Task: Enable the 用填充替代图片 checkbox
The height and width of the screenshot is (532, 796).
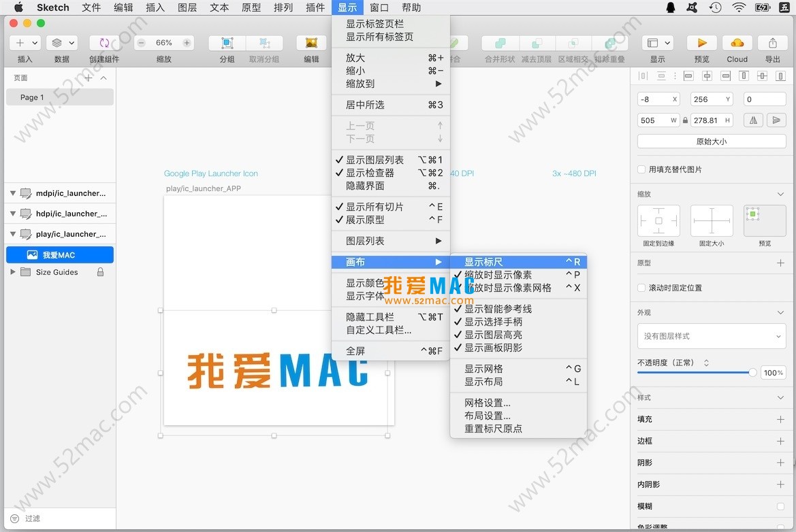Action: [x=641, y=169]
